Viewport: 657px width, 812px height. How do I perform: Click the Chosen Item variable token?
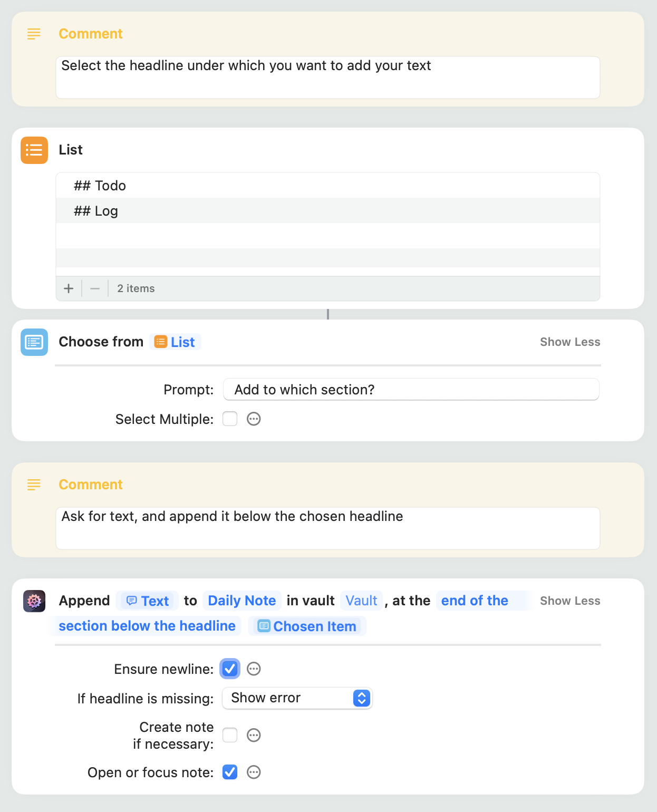click(307, 626)
